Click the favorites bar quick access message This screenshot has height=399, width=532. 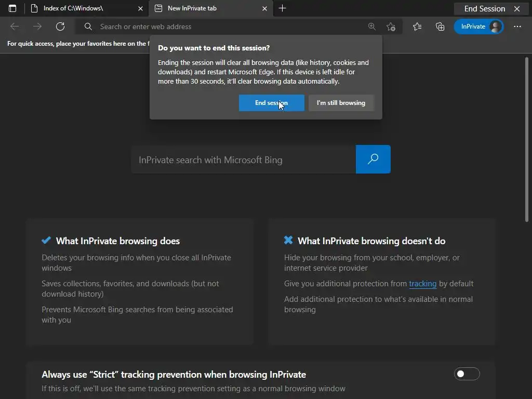pyautogui.click(x=78, y=44)
